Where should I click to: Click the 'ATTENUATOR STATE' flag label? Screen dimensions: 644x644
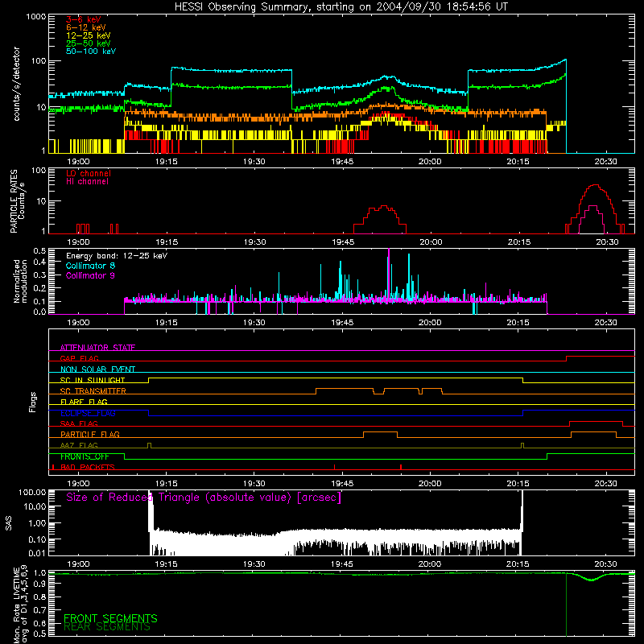tap(97, 348)
